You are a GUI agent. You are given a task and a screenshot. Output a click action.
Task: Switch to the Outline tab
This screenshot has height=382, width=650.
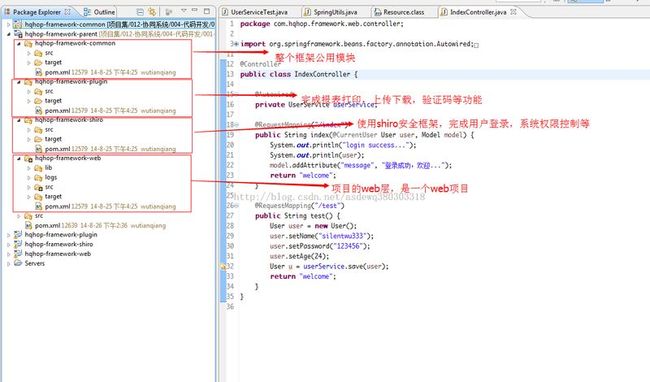pos(99,12)
